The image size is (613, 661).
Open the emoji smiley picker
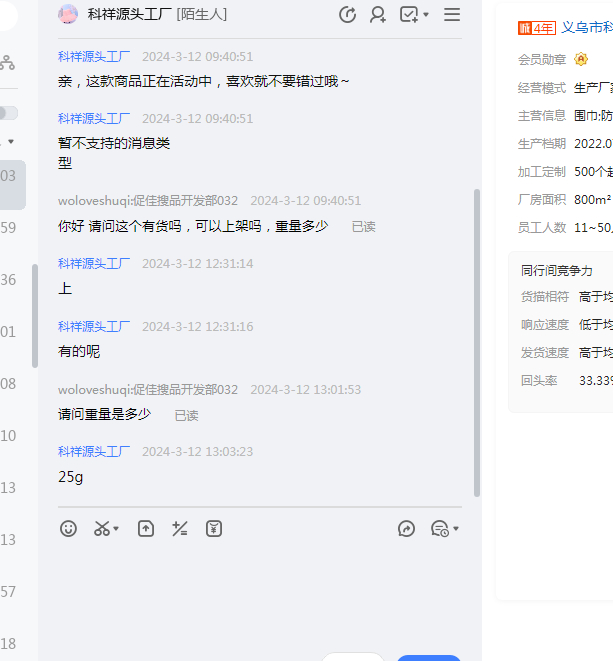click(68, 528)
